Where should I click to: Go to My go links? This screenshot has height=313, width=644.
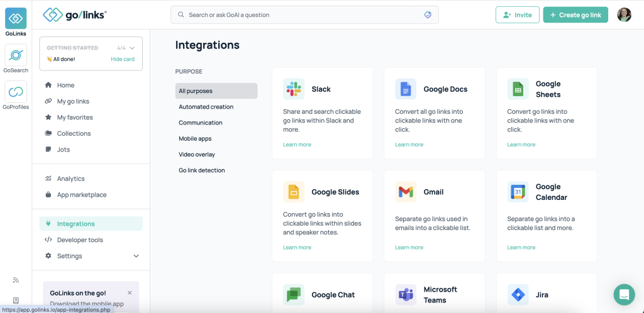tap(73, 101)
